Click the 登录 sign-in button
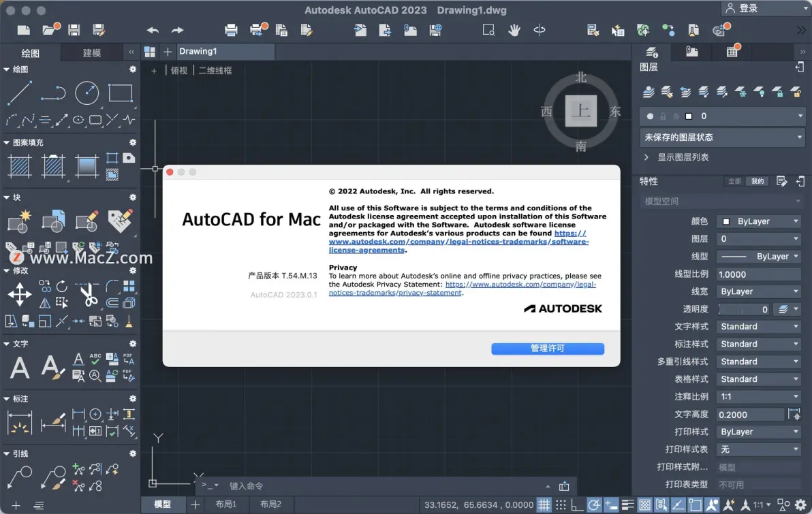Image resolution: width=812 pixels, height=514 pixels. pos(748,8)
